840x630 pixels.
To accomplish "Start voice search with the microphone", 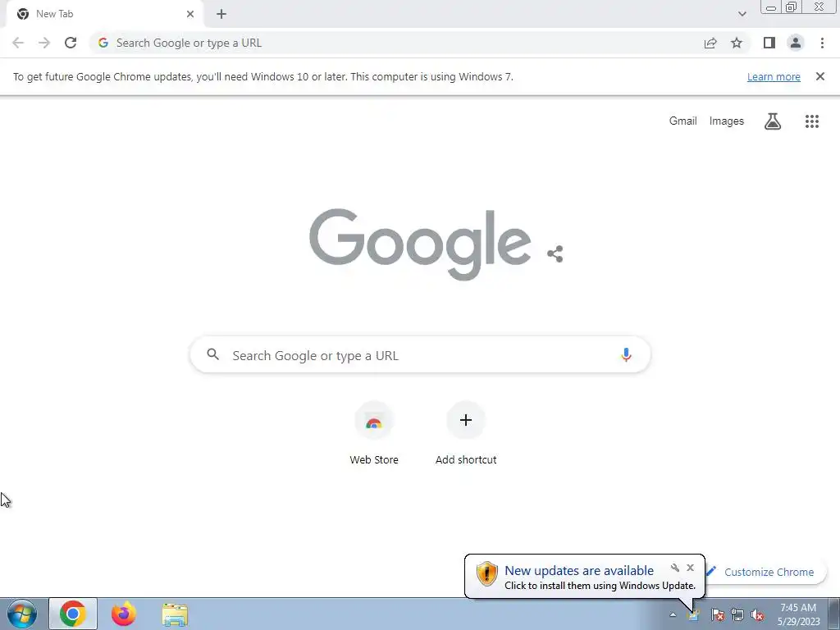I will pos(626,354).
